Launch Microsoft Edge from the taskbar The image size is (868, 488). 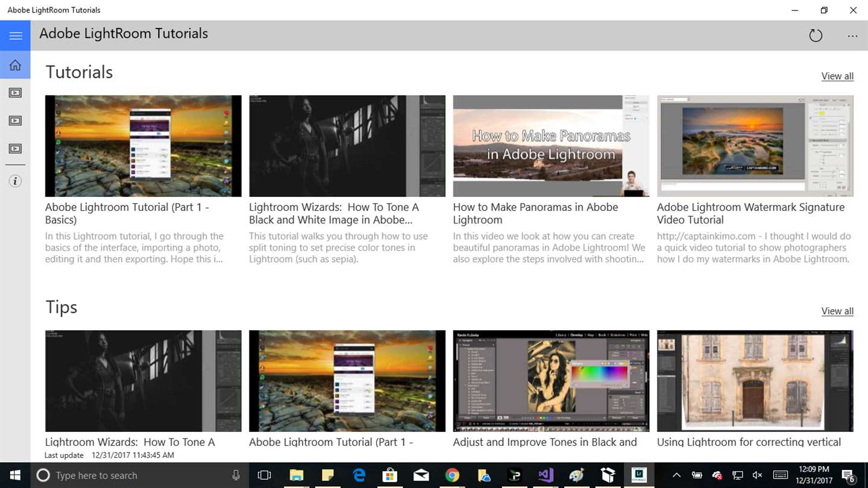point(359,475)
